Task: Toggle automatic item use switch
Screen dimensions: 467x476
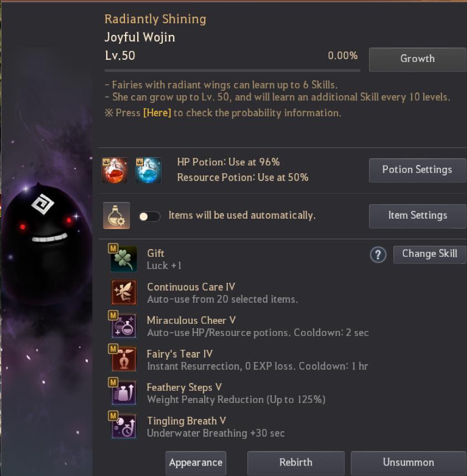Action: click(149, 216)
